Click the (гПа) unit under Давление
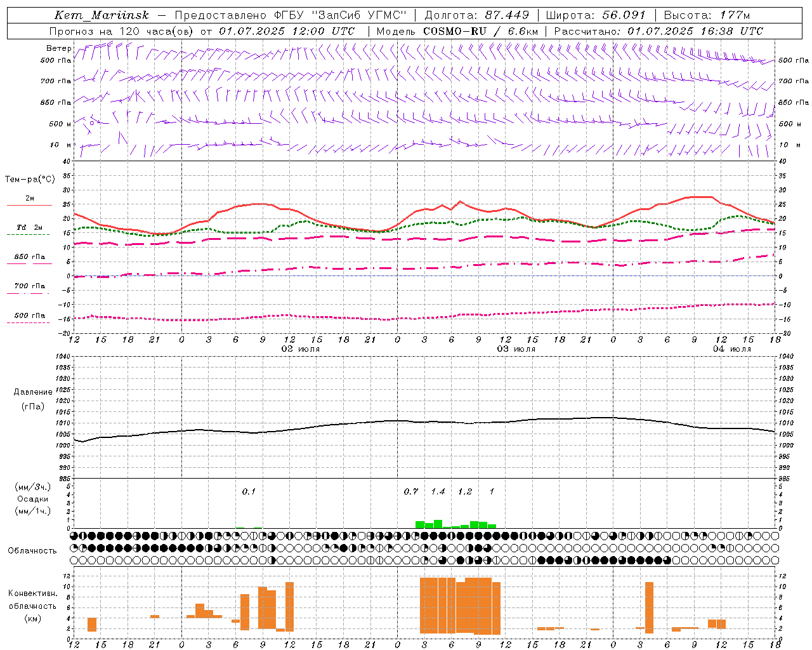The height and width of the screenshot is (650, 812). 33,407
